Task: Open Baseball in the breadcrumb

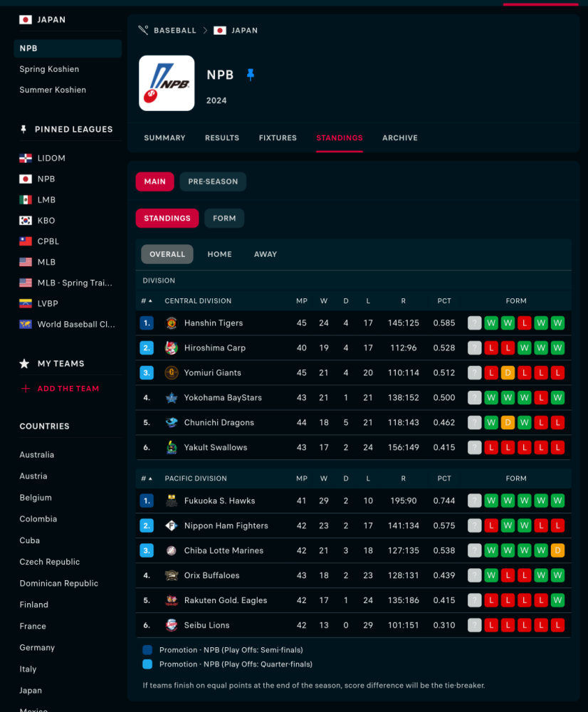Action: [175, 31]
